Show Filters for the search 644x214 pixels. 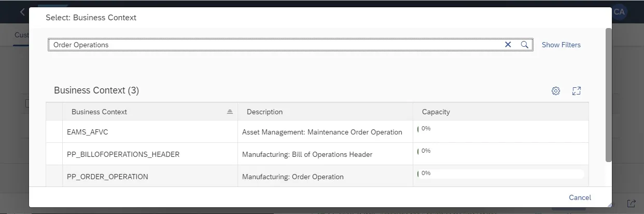(561, 45)
